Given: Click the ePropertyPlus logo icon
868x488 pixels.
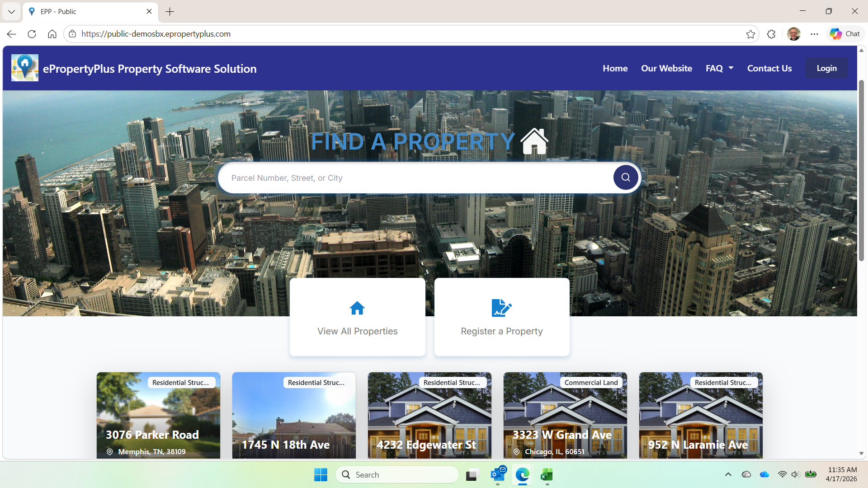Looking at the screenshot, I should pos(24,68).
